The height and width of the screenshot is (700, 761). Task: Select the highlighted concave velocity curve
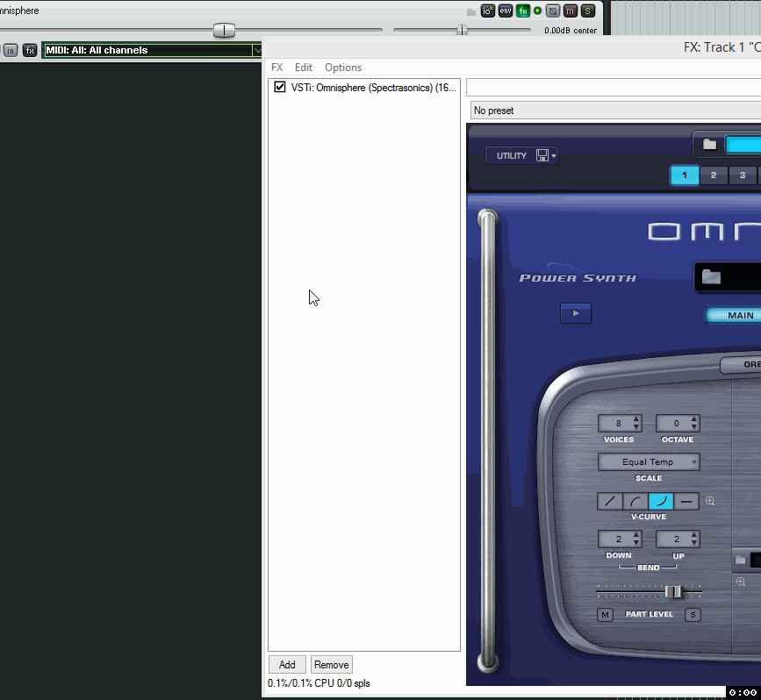point(661,501)
